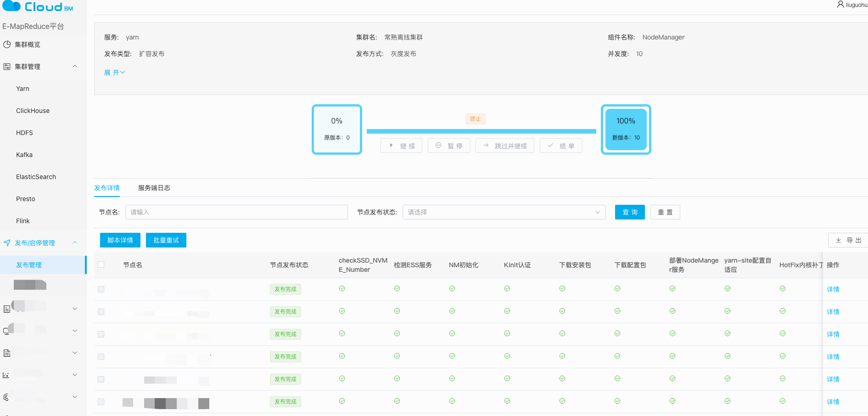
Task: Collapse the 发布/启停管理 menu chevron
Action: [x=75, y=242]
